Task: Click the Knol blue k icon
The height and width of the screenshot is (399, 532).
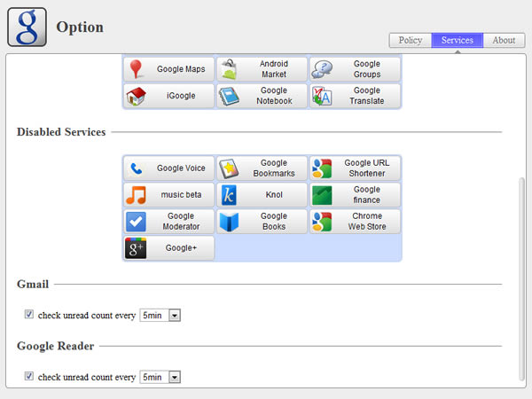Action: tap(229, 195)
